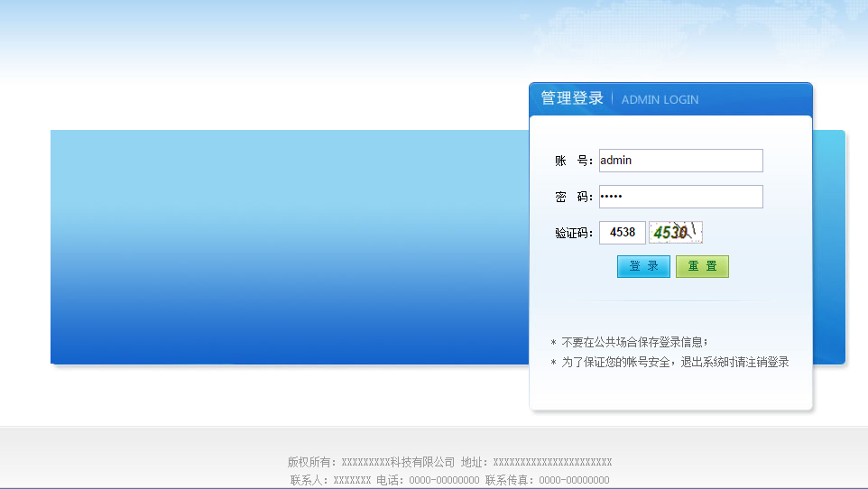Click the 联系人 contact footer line
The image size is (868, 489).
(x=449, y=480)
